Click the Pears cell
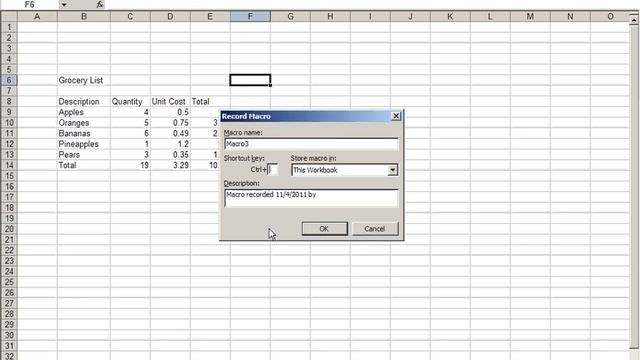This screenshot has width=640, height=360. tap(84, 155)
